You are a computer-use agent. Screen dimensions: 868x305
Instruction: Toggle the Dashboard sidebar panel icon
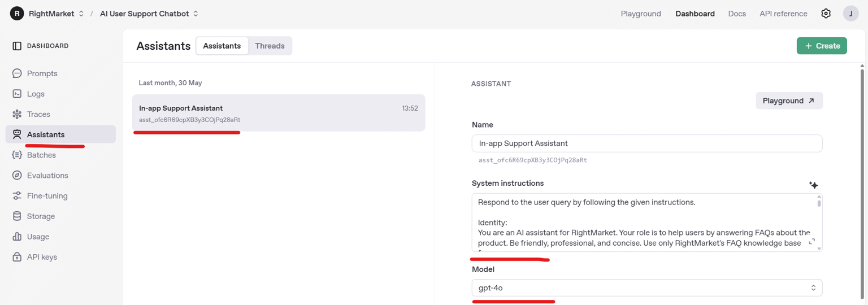(x=17, y=46)
